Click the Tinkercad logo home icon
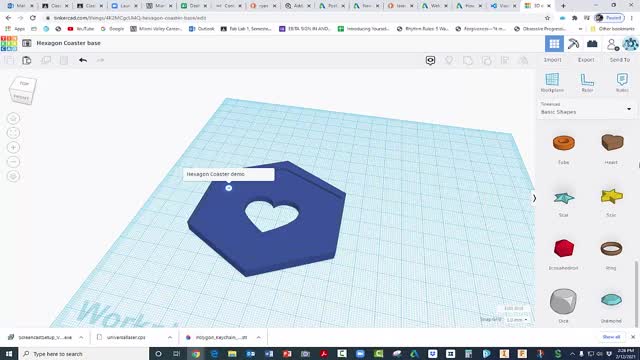This screenshot has width=640, height=360. (x=9, y=43)
